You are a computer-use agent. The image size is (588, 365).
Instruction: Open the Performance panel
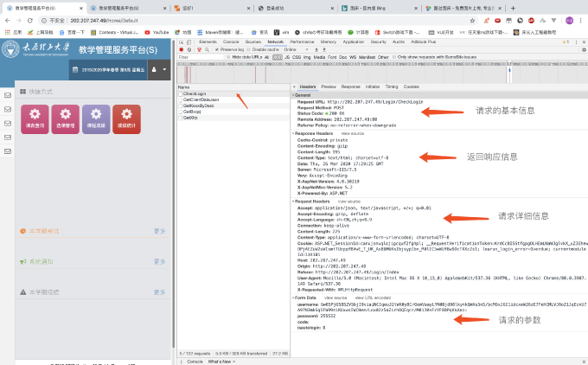tap(303, 42)
